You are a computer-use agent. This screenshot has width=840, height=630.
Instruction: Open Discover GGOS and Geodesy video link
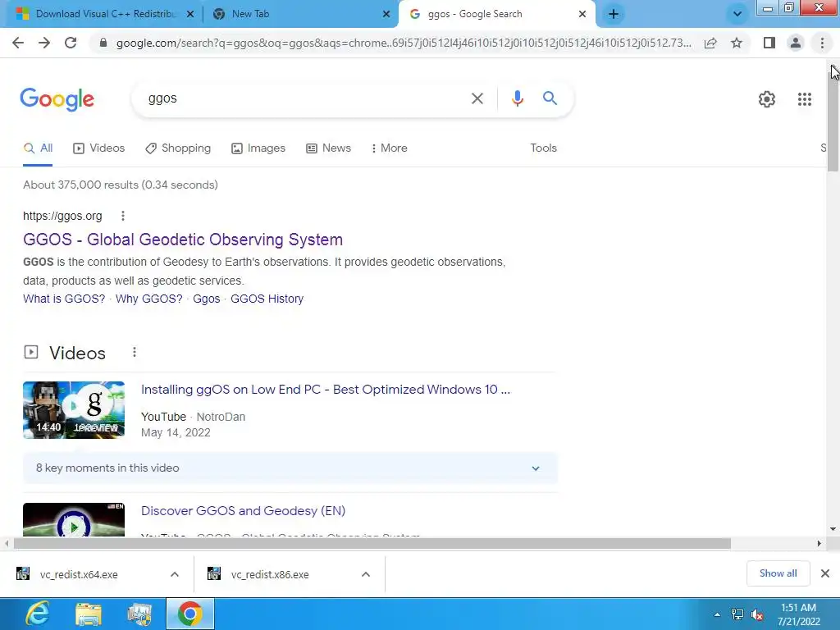(243, 510)
